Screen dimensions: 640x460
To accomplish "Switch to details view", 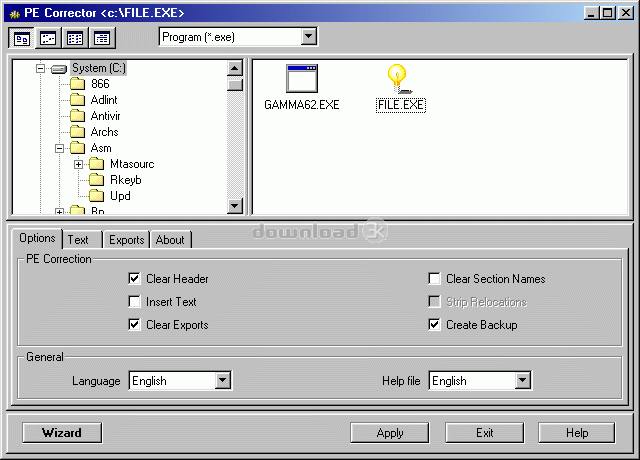I will (102, 38).
